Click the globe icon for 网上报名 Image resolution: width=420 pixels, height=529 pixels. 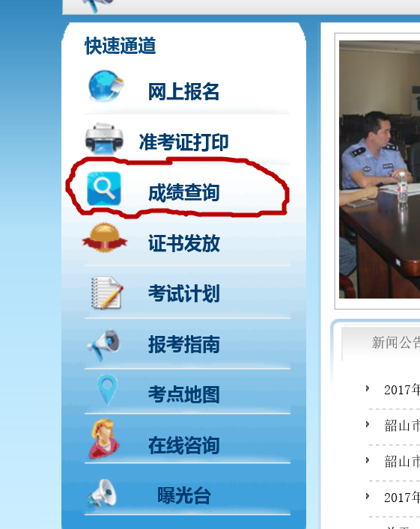point(106,86)
